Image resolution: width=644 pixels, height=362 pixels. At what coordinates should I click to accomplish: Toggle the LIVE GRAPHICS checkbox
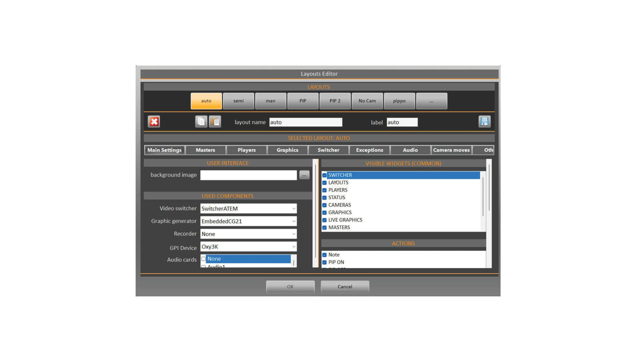[324, 220]
